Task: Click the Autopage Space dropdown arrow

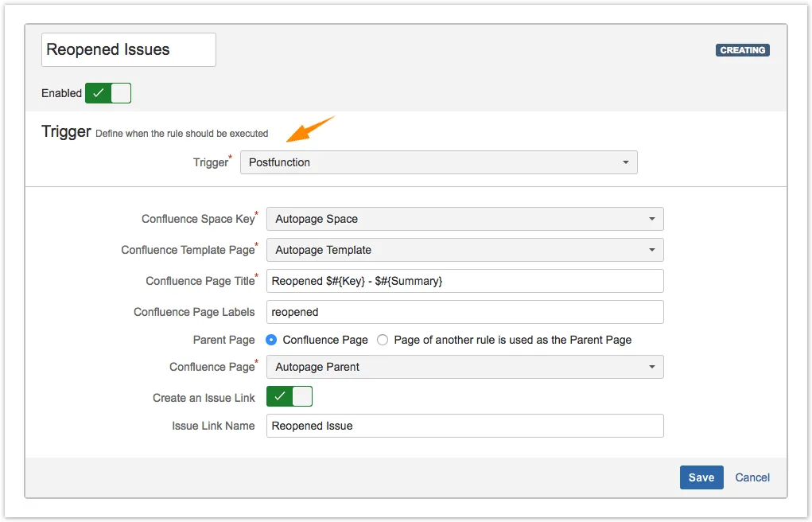Action: tap(651, 219)
